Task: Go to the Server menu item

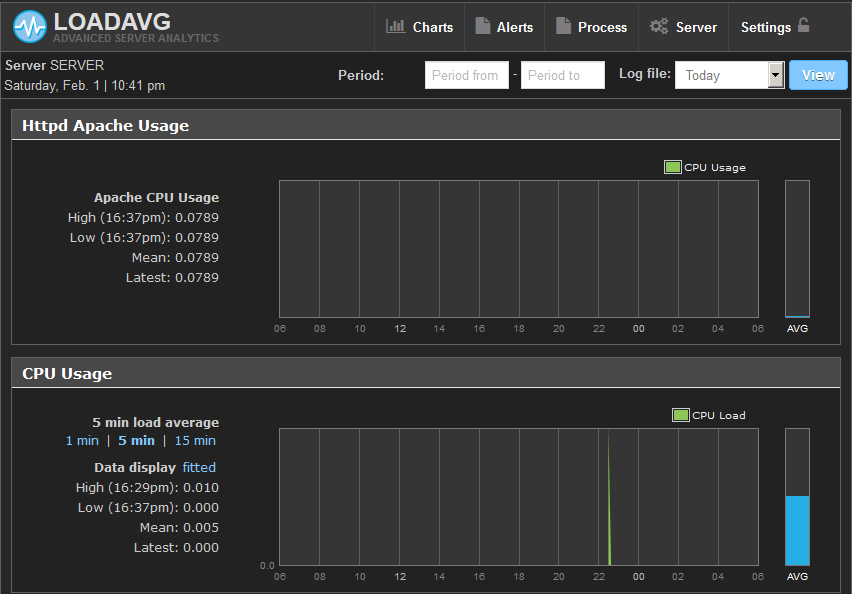Action: pos(696,27)
